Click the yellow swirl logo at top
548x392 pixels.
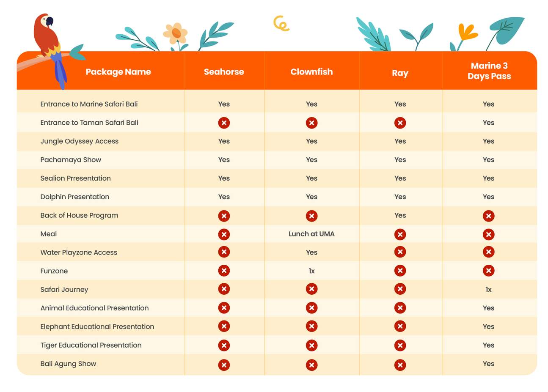click(x=281, y=23)
